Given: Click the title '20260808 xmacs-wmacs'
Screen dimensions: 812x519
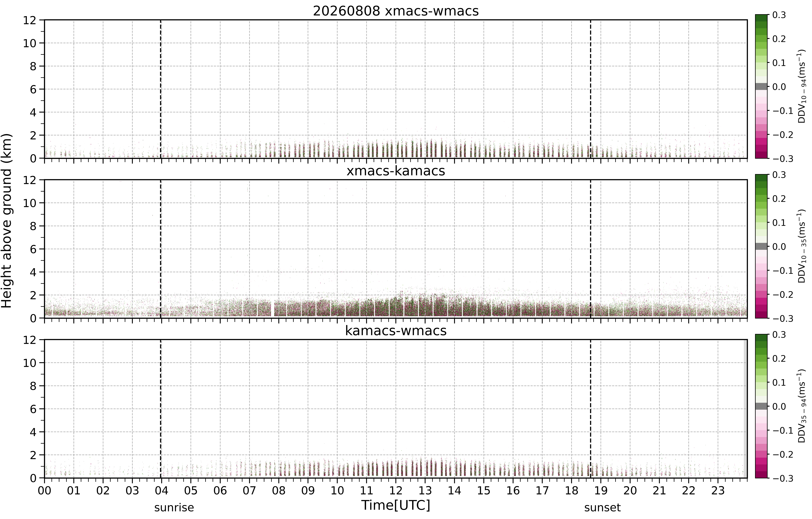Looking at the screenshot, I should pyautogui.click(x=396, y=11).
